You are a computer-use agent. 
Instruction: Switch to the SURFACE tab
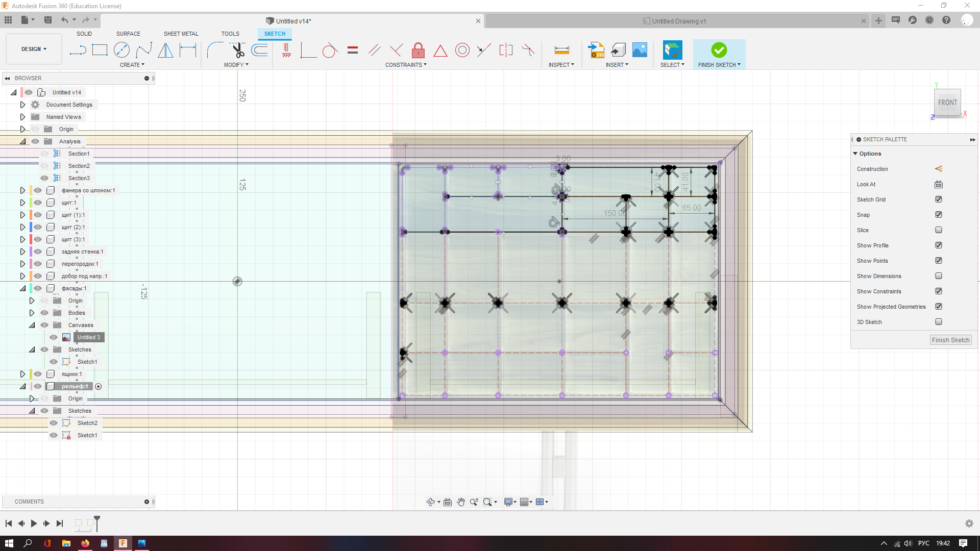(x=128, y=34)
